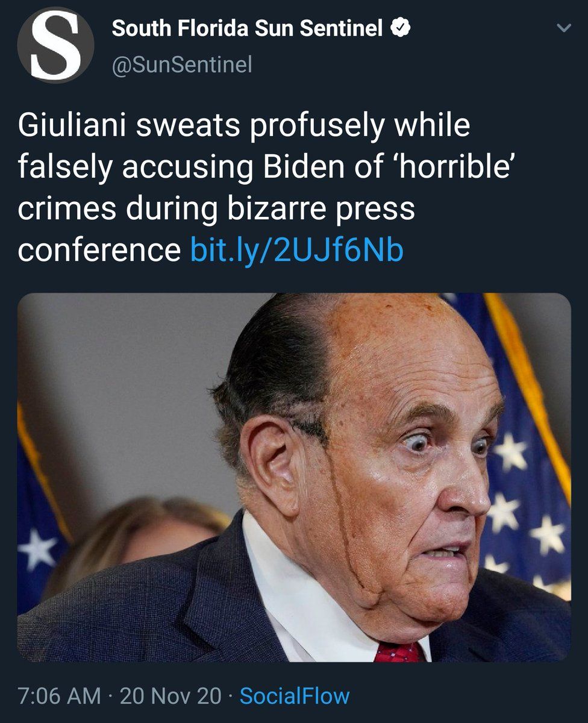Viewport: 588px width, 723px height.
Task: Open the South Florida Sun Sentinel display name
Action: click(248, 28)
